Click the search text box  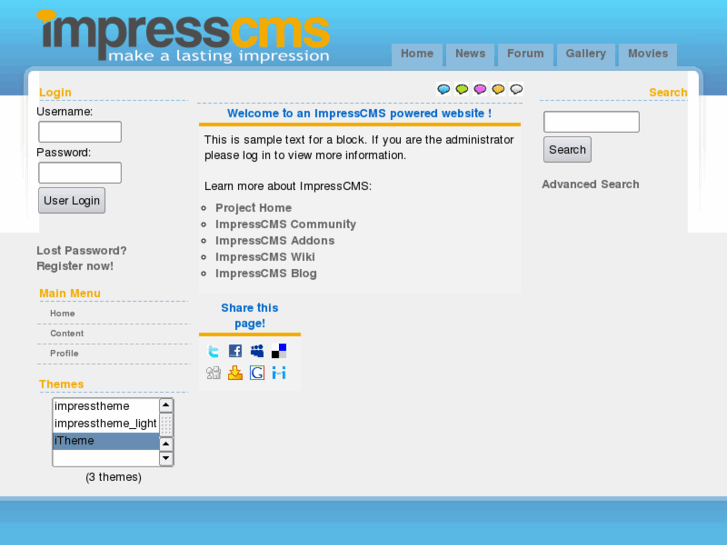(x=591, y=122)
